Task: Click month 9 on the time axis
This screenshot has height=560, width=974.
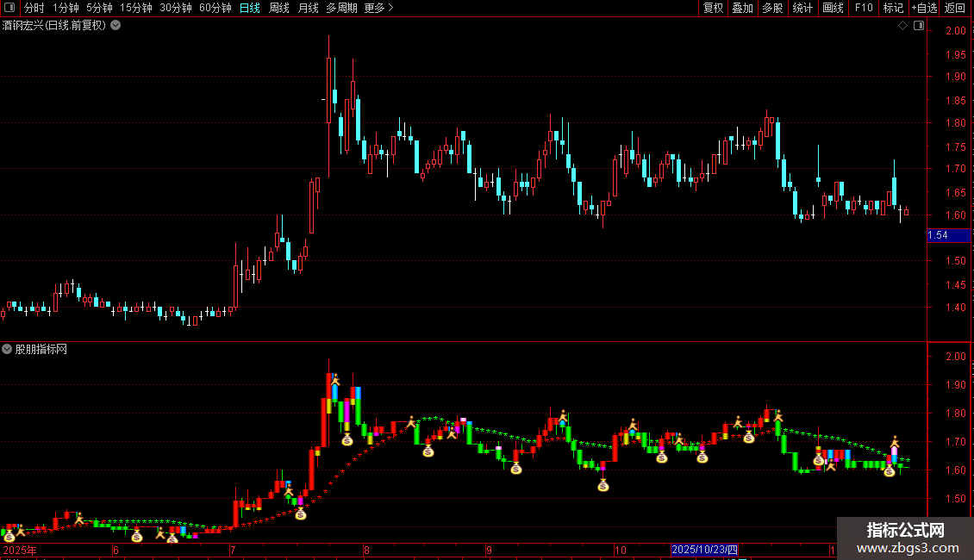Action: point(489,550)
